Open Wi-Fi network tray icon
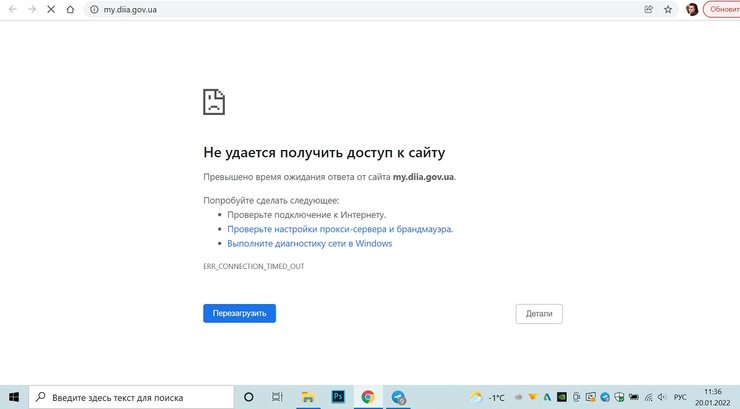This screenshot has height=409, width=740. click(x=648, y=397)
